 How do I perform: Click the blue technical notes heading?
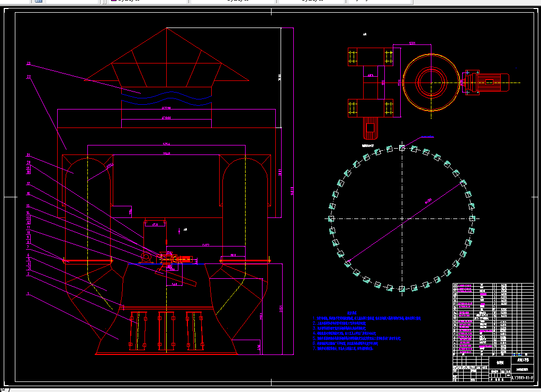352,313
